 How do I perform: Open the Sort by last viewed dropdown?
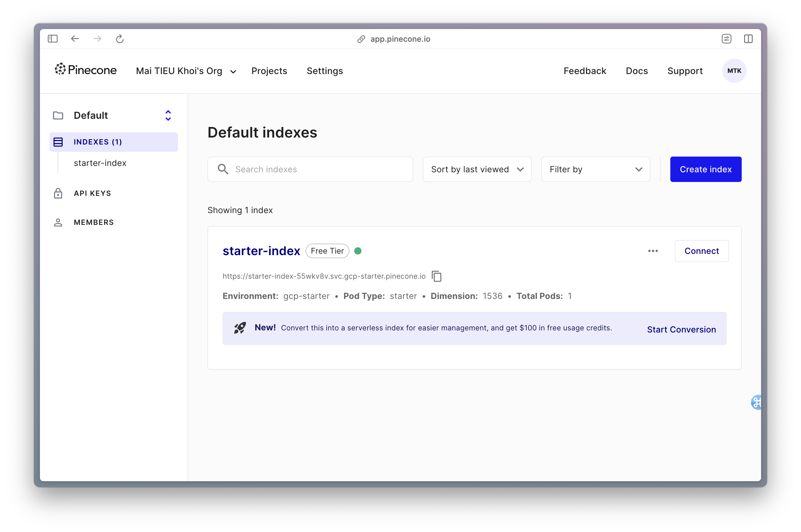click(477, 169)
